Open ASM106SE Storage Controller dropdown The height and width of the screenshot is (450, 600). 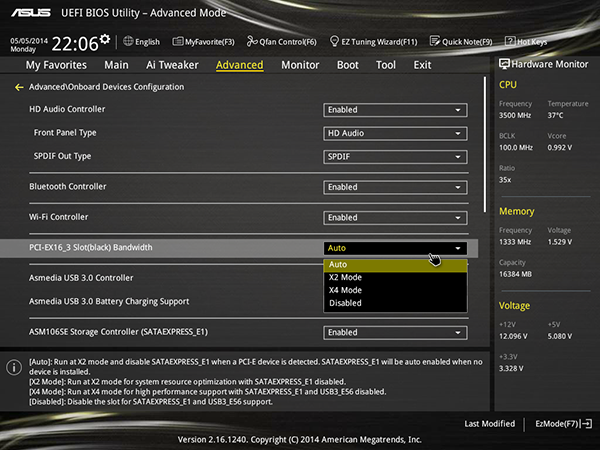[x=395, y=333]
